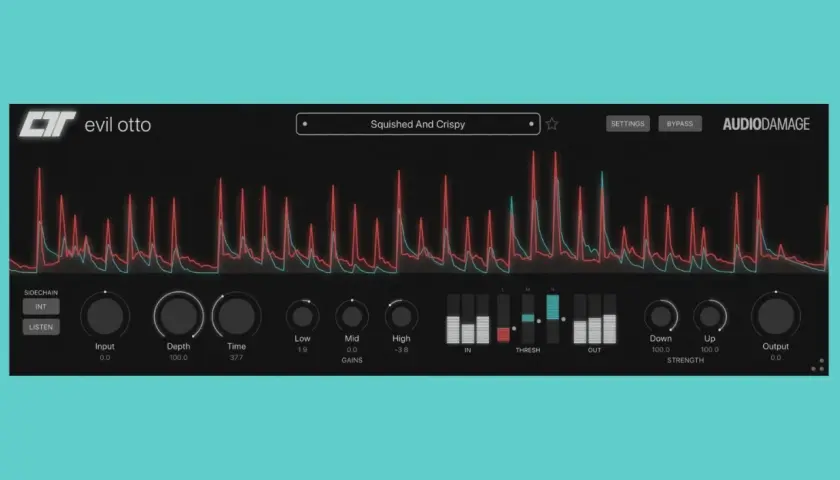This screenshot has height=480, width=840.
Task: Click the IN level meters
Action: (x=468, y=319)
